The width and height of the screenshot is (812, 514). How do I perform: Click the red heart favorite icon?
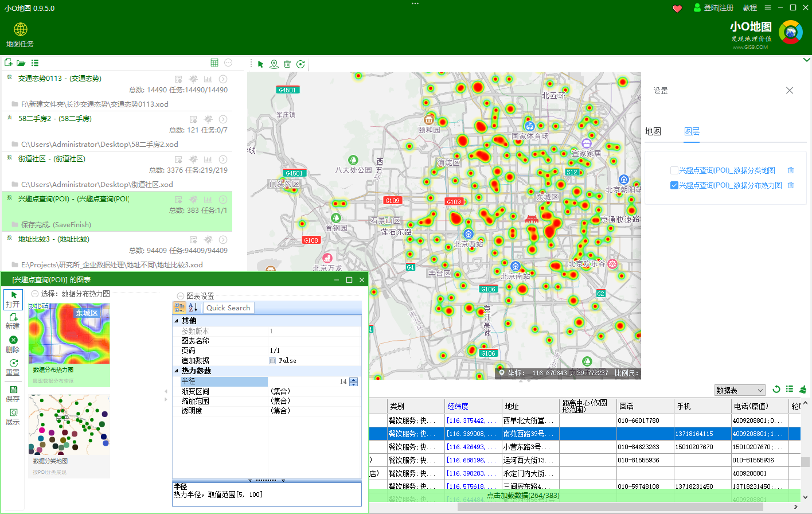pos(677,8)
